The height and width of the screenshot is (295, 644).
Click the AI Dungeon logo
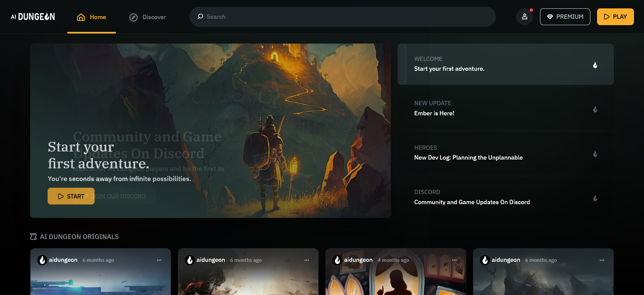(x=33, y=17)
